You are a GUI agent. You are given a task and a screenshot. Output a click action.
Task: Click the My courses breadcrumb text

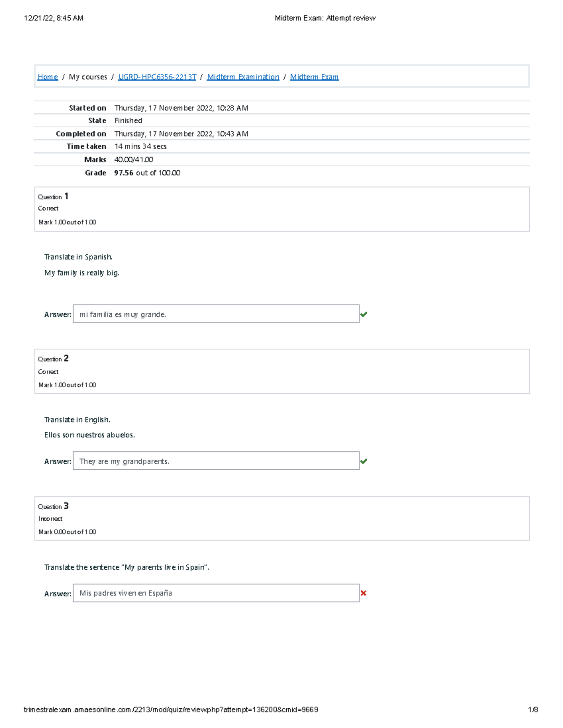(x=88, y=77)
